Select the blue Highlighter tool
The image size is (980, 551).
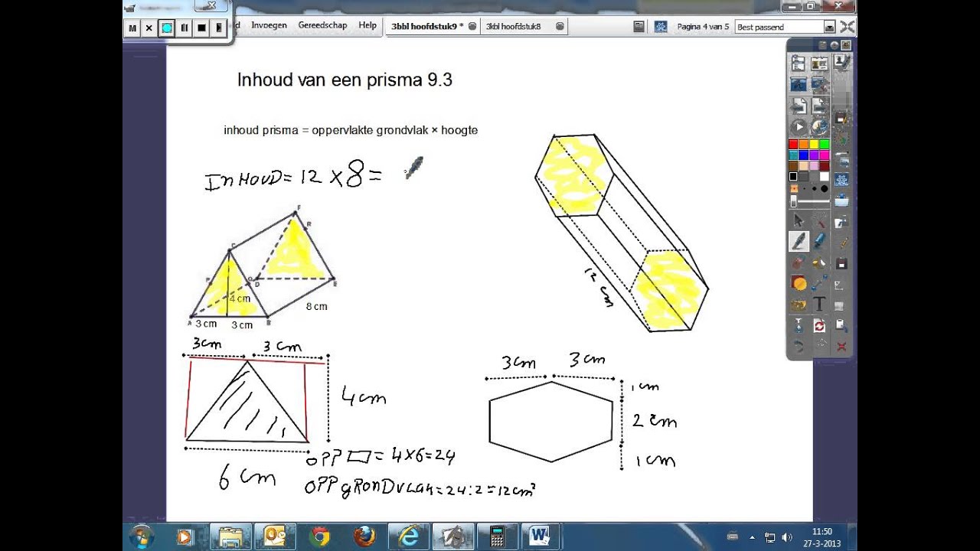tap(819, 240)
